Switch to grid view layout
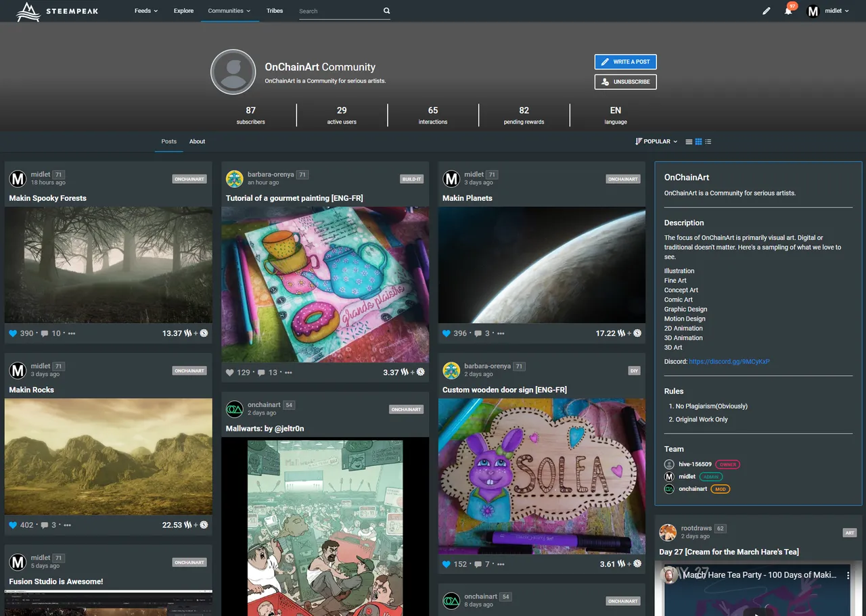 [x=699, y=142]
